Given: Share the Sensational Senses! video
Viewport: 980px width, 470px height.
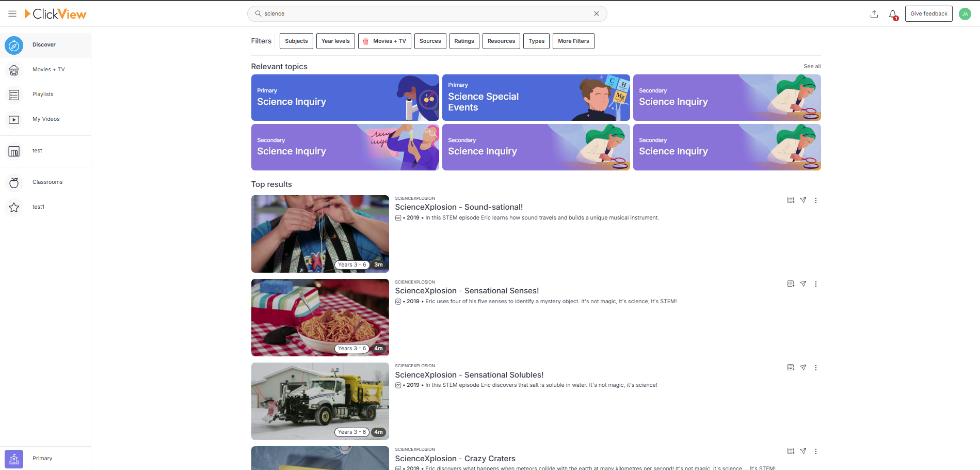Looking at the screenshot, I should [803, 284].
